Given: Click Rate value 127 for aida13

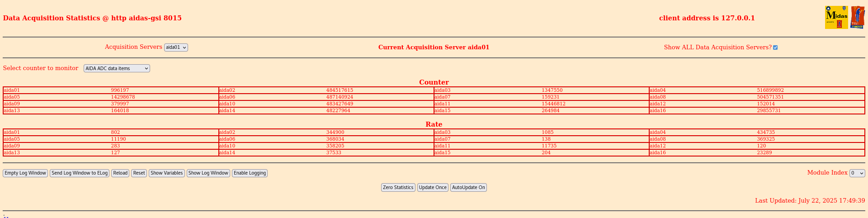Looking at the screenshot, I should click(115, 153).
